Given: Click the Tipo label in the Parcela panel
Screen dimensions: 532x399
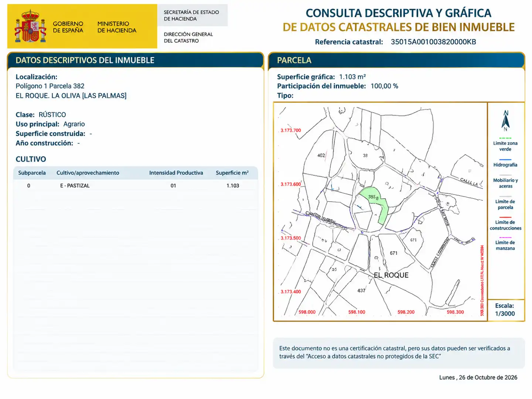Looking at the screenshot, I should (285, 95).
